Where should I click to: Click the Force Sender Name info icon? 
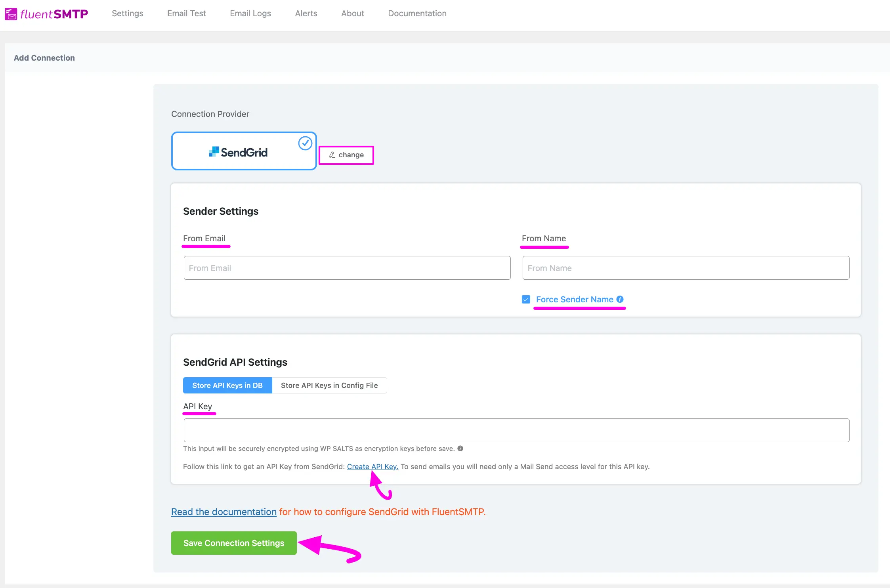[620, 299]
